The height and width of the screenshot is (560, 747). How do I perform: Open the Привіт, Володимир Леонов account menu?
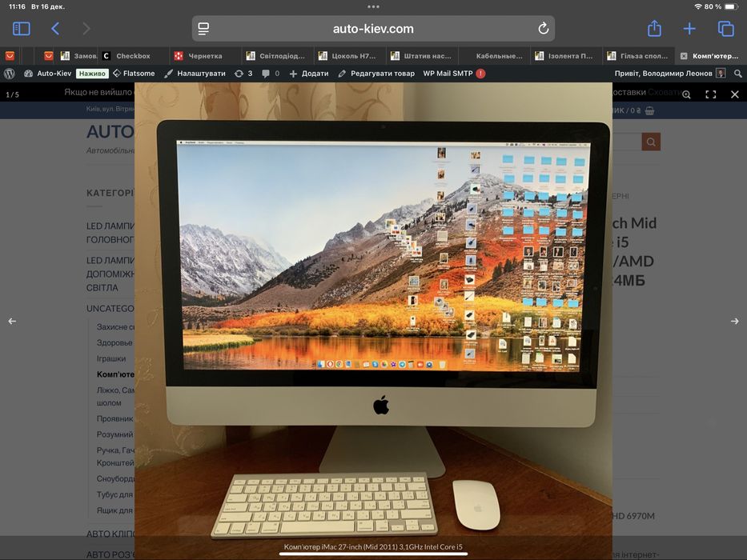tap(670, 74)
